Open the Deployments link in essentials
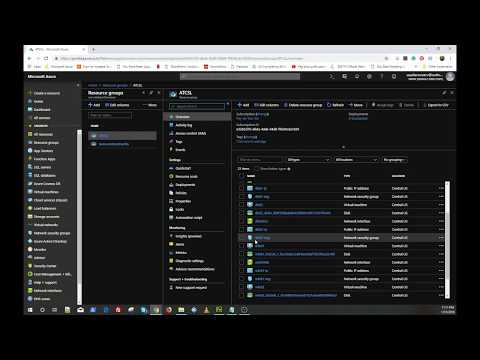This screenshot has height=360, width=480. pyautogui.click(x=358, y=118)
